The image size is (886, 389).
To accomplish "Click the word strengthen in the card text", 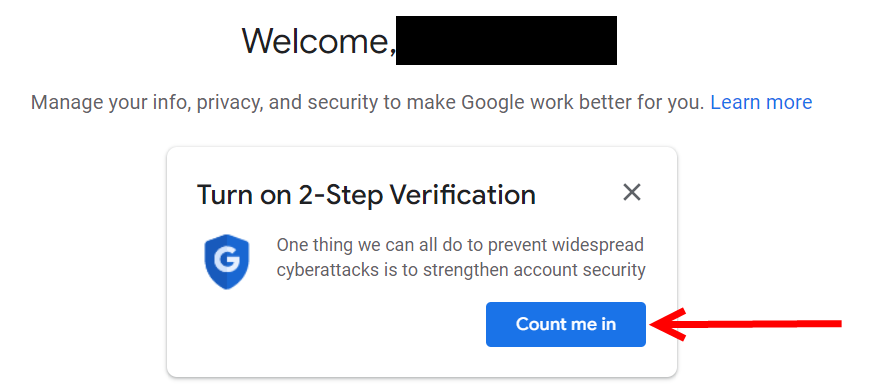I will [x=459, y=270].
